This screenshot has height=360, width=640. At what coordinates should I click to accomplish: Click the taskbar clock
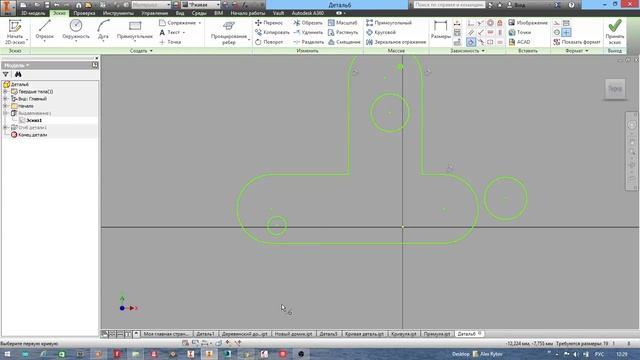(x=622, y=354)
